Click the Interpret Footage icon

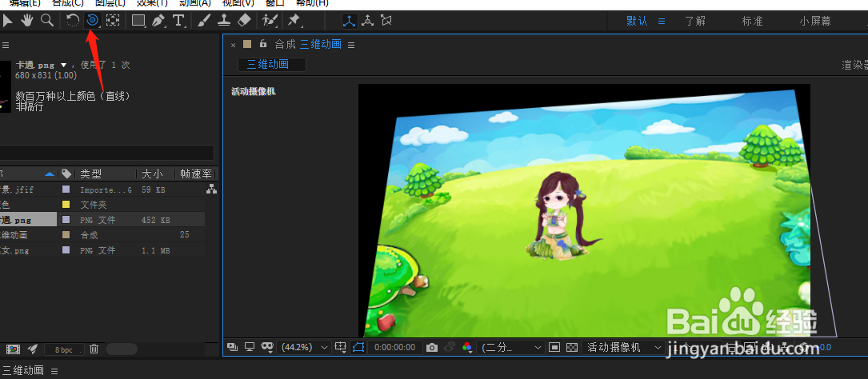(14, 349)
